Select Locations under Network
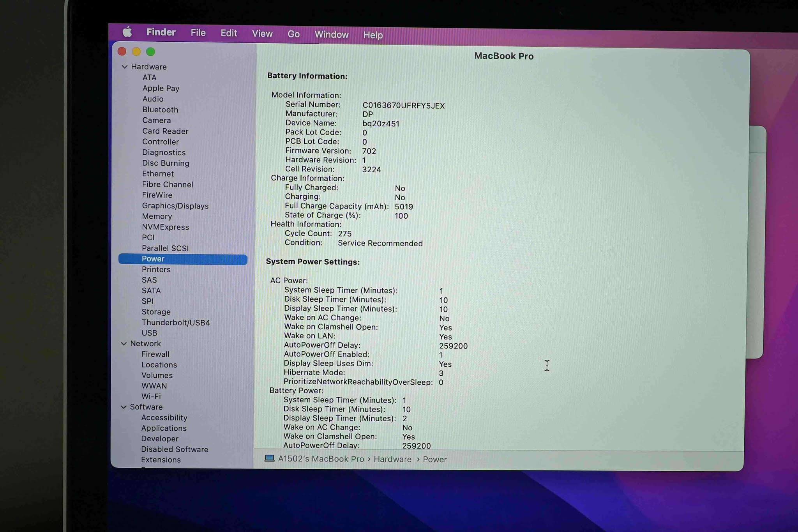The height and width of the screenshot is (532, 798). (159, 365)
